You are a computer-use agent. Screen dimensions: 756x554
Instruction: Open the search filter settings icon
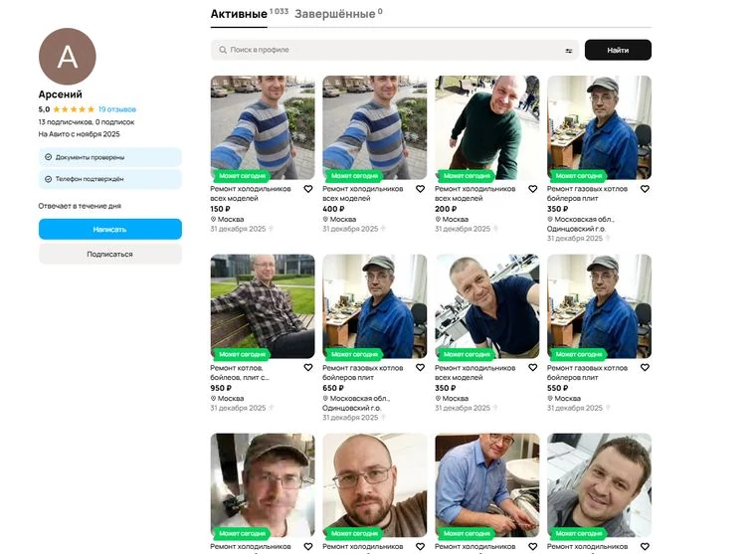pyautogui.click(x=569, y=50)
